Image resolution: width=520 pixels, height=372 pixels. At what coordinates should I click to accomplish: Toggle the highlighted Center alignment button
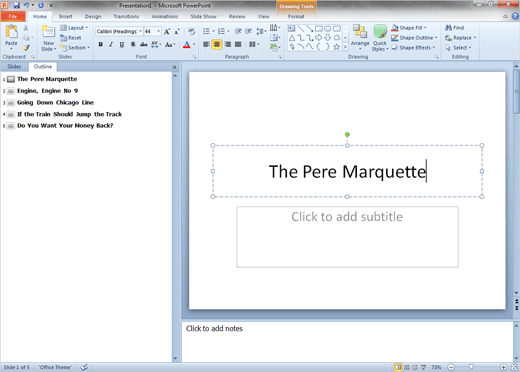(217, 44)
